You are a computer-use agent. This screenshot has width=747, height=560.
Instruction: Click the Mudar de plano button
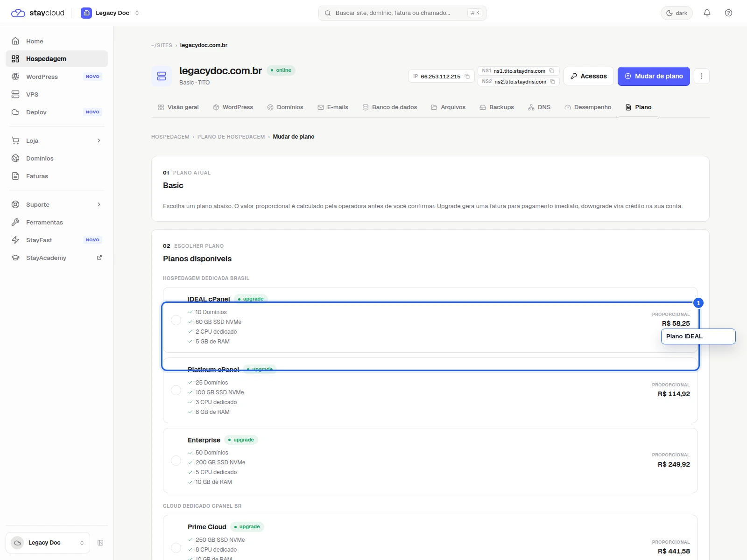654,76
